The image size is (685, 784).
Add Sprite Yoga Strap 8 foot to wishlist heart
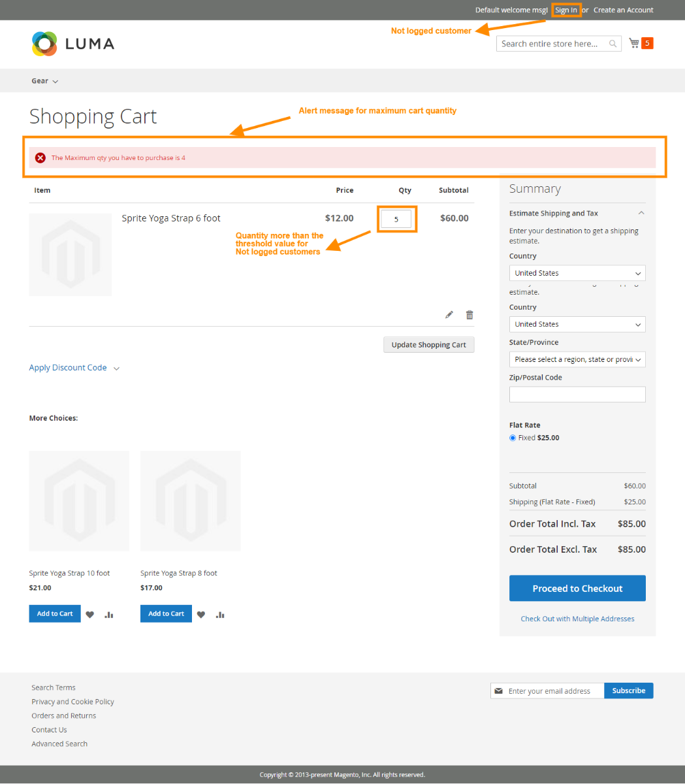(x=200, y=614)
